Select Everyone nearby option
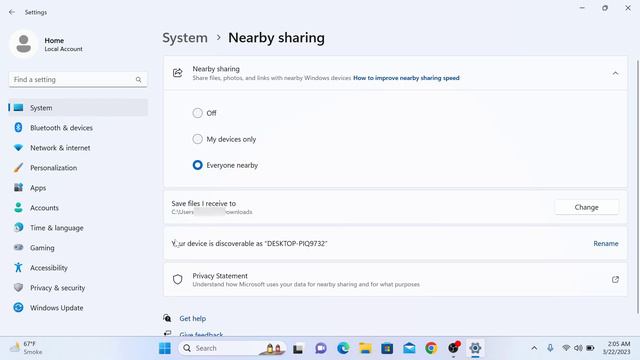 point(198,165)
